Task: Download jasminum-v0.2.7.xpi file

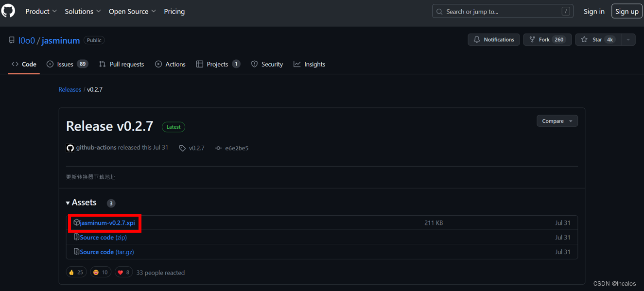Action: [107, 223]
